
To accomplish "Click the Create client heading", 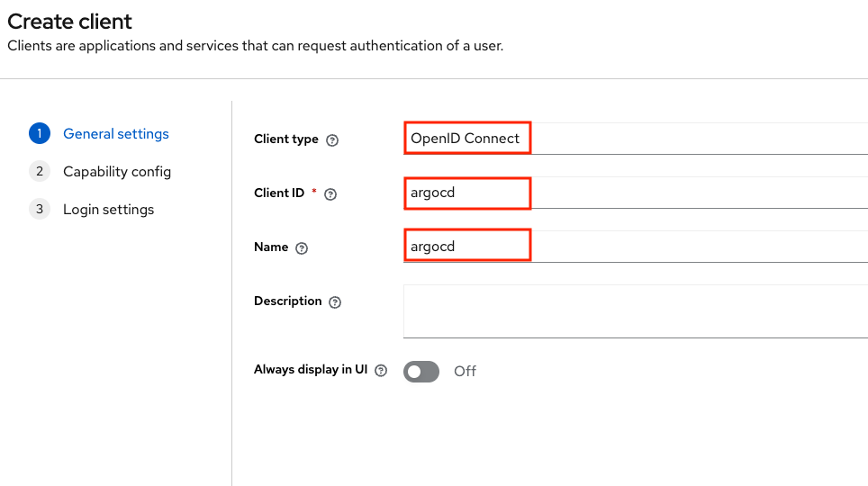I will tap(69, 22).
